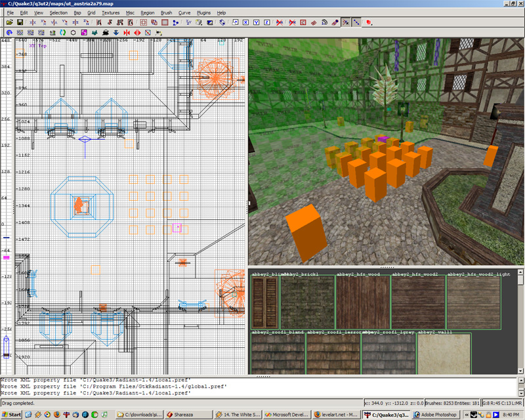Click the magenta square plugin icon
525x420 pixels.
tap(84, 33)
